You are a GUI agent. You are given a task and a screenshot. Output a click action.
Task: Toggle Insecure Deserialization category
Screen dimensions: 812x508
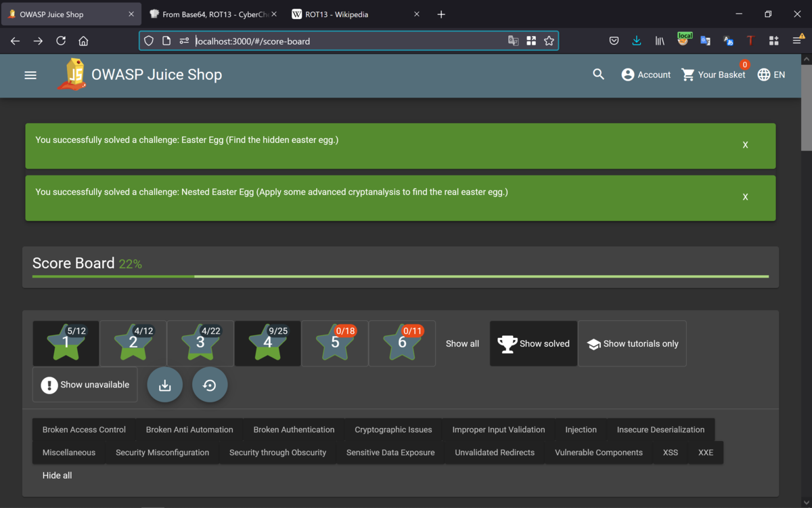(660, 429)
